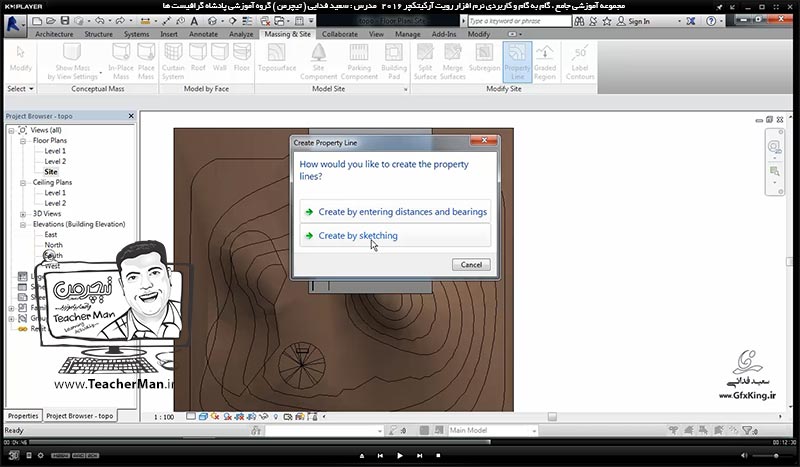
Task: Click the Save disk icon in quick access toolbar
Action: pyautogui.click(x=65, y=21)
